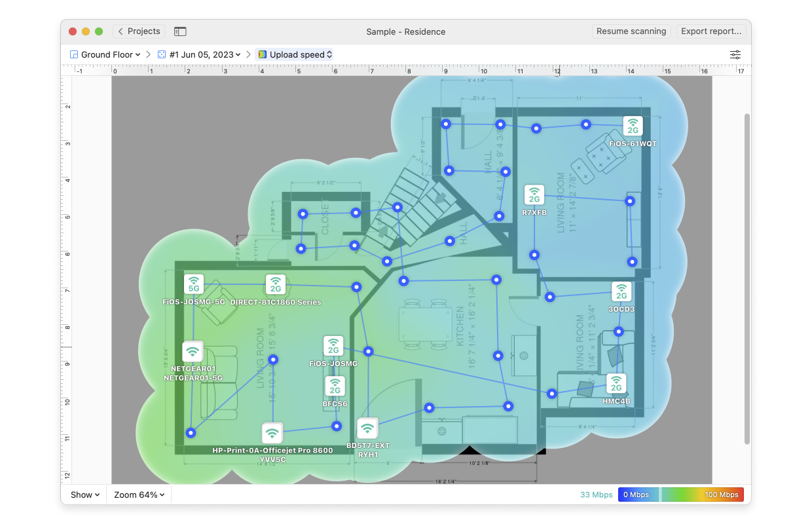Image resolution: width=812 pixels, height=524 pixels.
Task: Open the Upload speed visualization selector
Action: [295, 54]
